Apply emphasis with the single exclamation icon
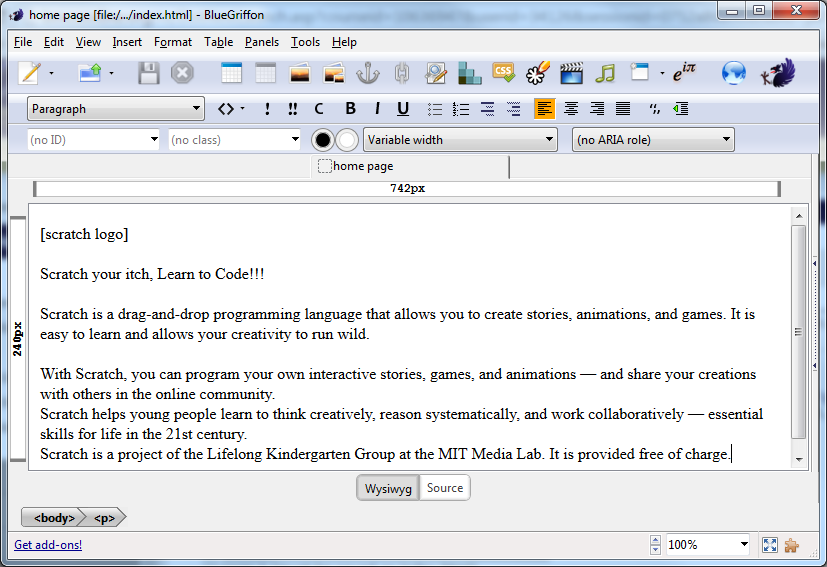 [267, 109]
